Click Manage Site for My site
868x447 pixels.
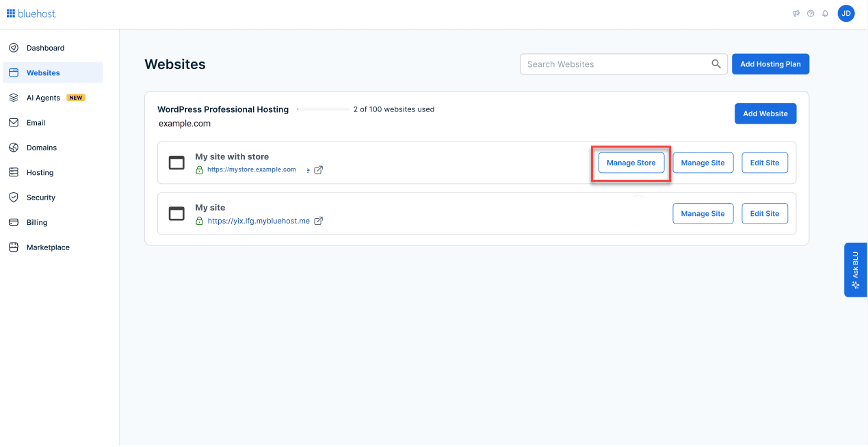pos(703,213)
